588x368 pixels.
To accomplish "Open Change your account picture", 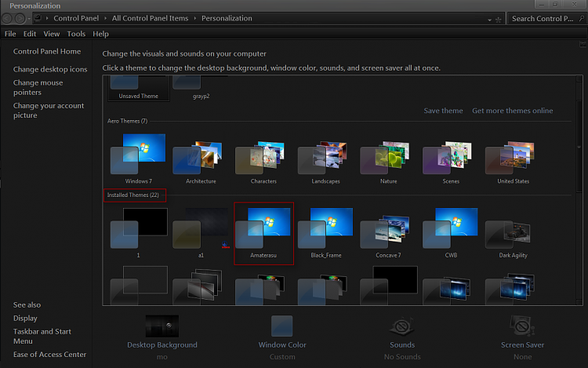I will pos(49,111).
